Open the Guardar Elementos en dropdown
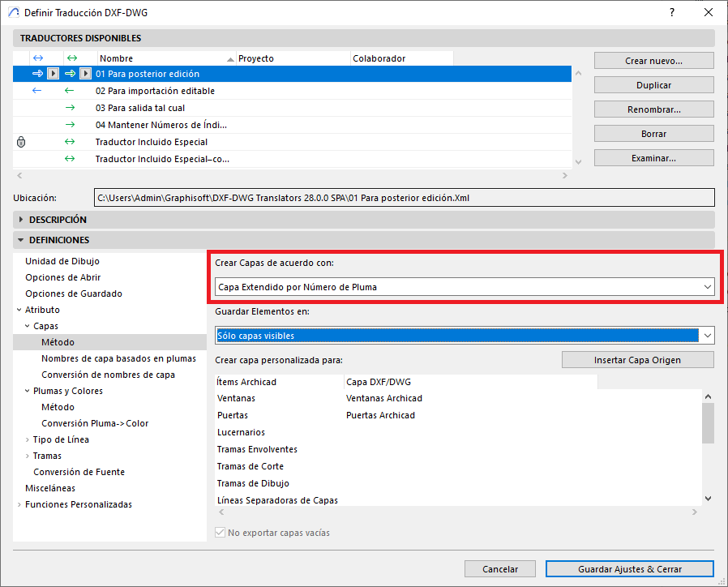The width and height of the screenshot is (728, 587). (x=465, y=336)
